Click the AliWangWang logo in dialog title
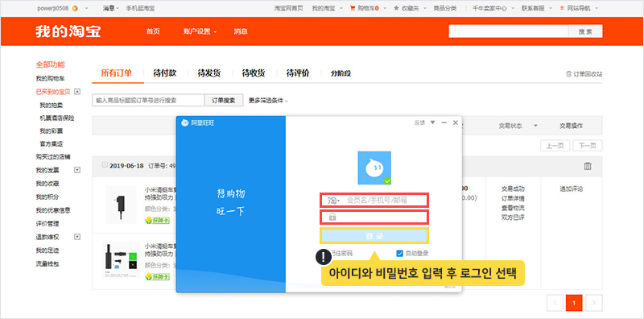 pyautogui.click(x=185, y=122)
